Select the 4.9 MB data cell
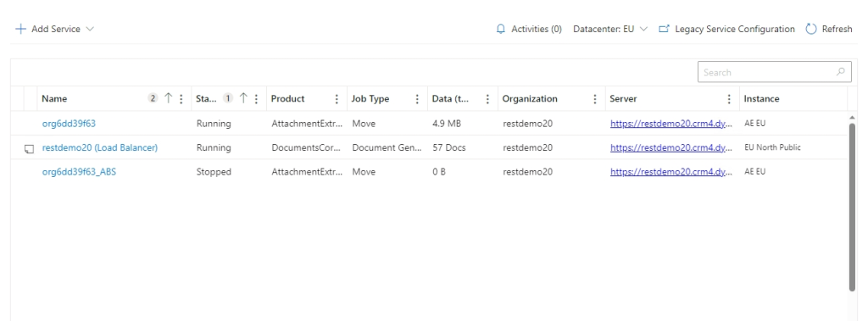This screenshot has width=868, height=321. [x=446, y=124]
